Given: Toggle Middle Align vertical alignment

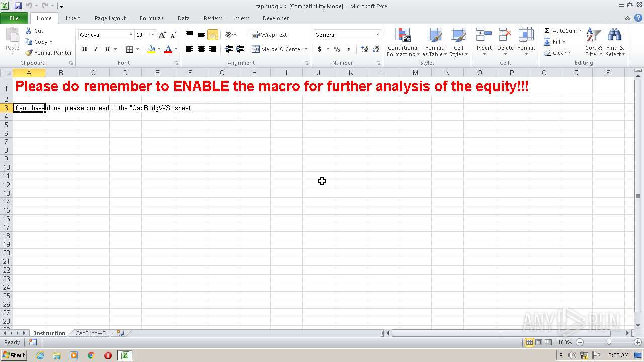Looking at the screenshot, I should (x=201, y=35).
